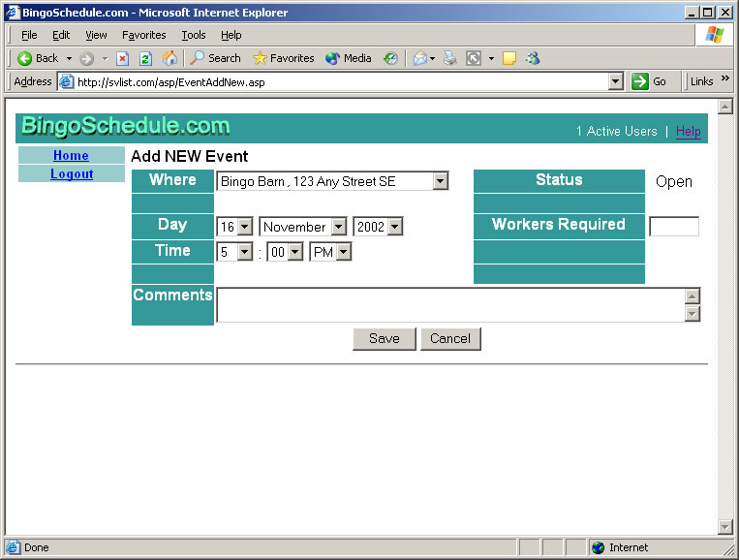Click the page scrollbar down arrow
739x560 pixels.
click(x=724, y=526)
